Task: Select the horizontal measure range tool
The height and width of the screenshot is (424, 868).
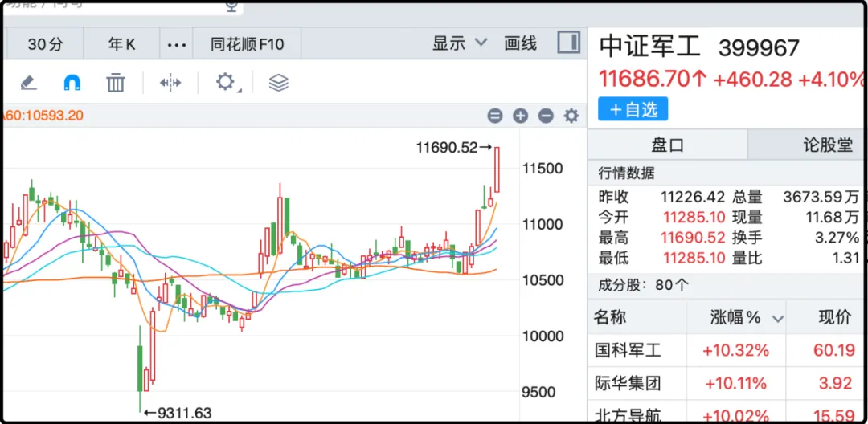Action: (170, 82)
